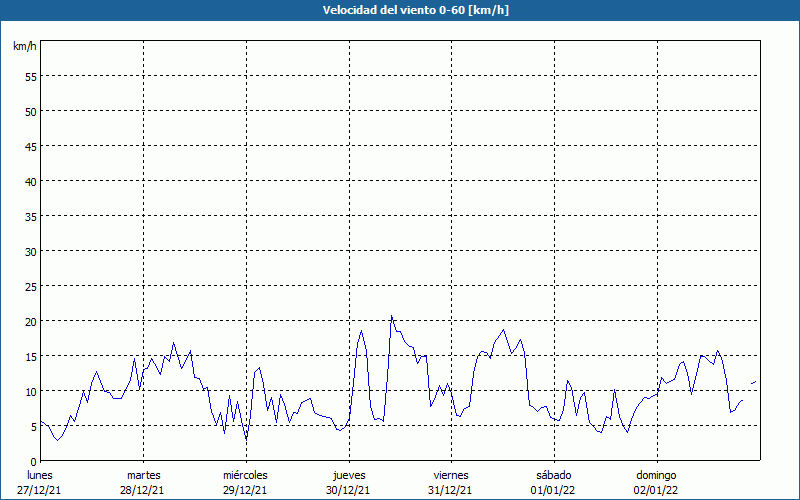Click the 'jueves' day label
The height and width of the screenshot is (500, 800).
[349, 475]
